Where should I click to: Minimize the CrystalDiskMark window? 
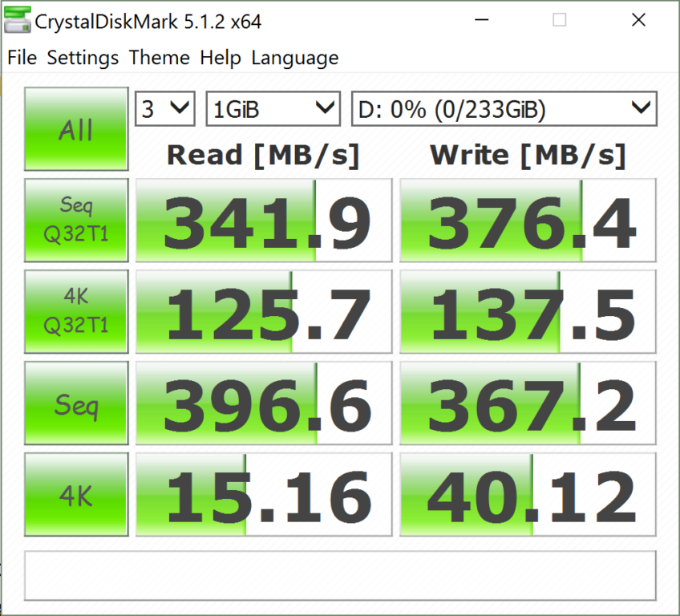482,20
